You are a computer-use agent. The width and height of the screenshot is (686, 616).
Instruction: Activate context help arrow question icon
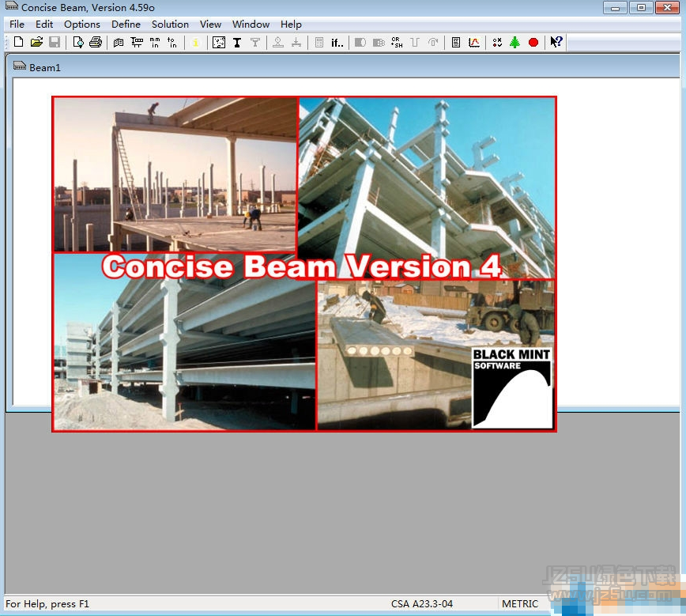tap(556, 42)
